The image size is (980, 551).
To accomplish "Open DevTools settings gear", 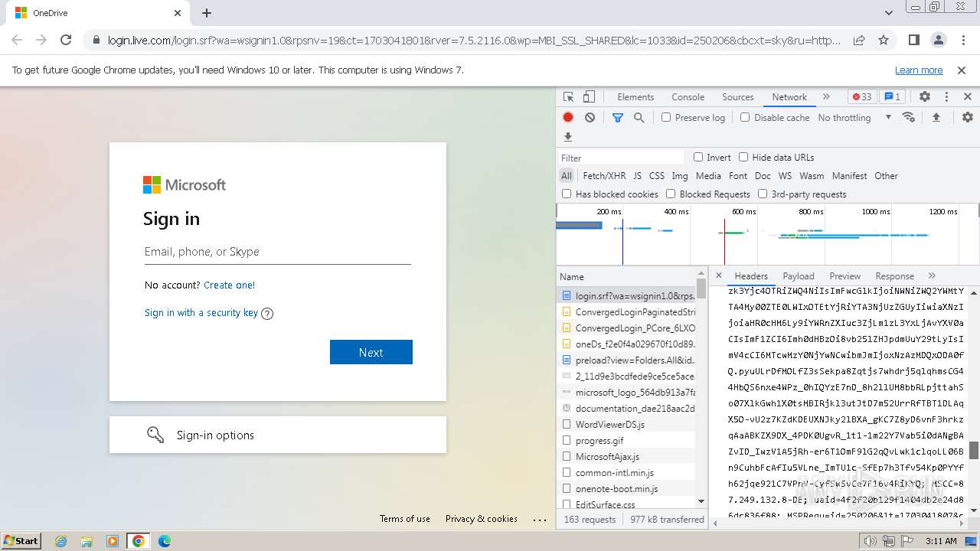I will 925,97.
